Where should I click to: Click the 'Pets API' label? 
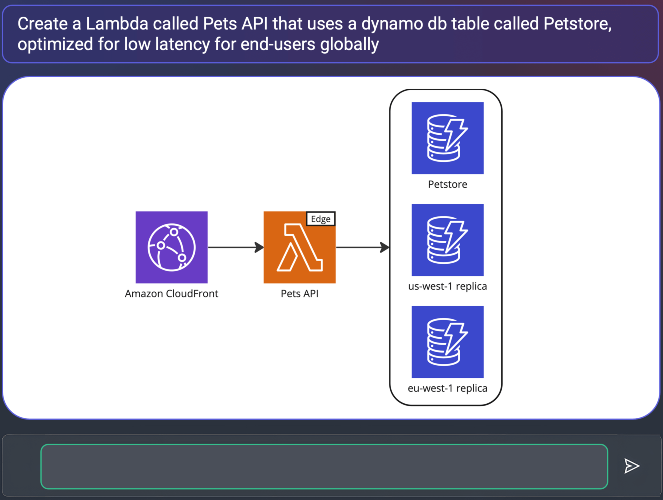pos(299,293)
